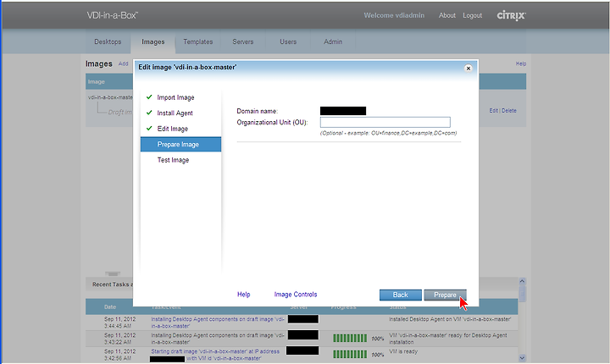The image size is (610, 364).
Task: Switch to the Images tab
Action: tap(152, 42)
